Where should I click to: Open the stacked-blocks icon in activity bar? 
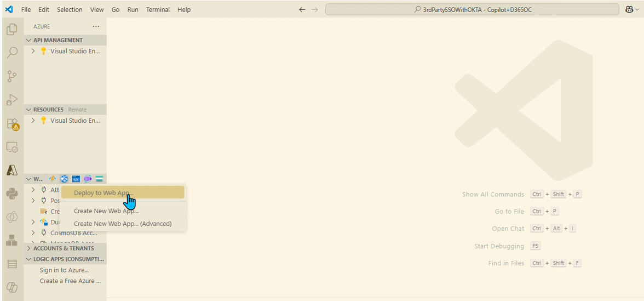coord(12,241)
